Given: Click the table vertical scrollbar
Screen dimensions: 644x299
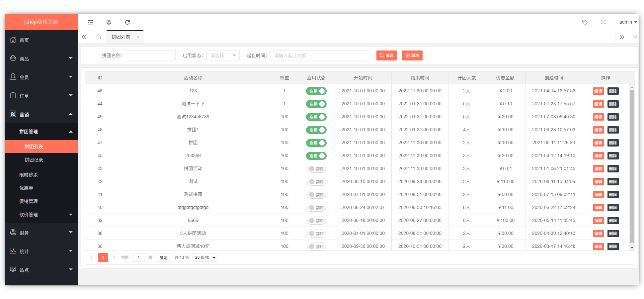Looking at the screenshot, I should coord(632,166).
